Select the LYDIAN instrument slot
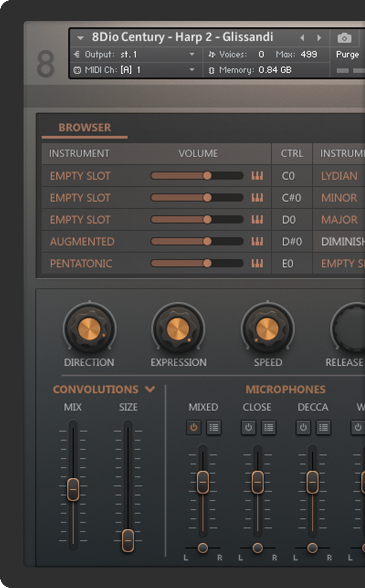The image size is (365, 588). tap(339, 176)
